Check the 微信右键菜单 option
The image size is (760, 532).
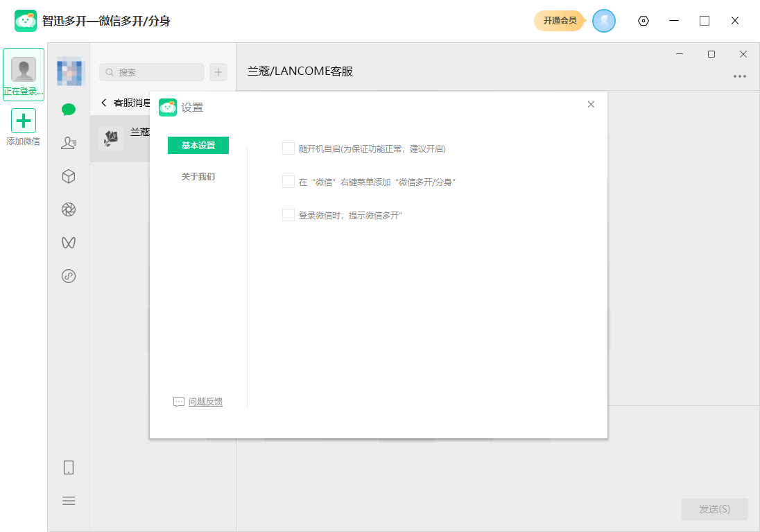coord(288,181)
